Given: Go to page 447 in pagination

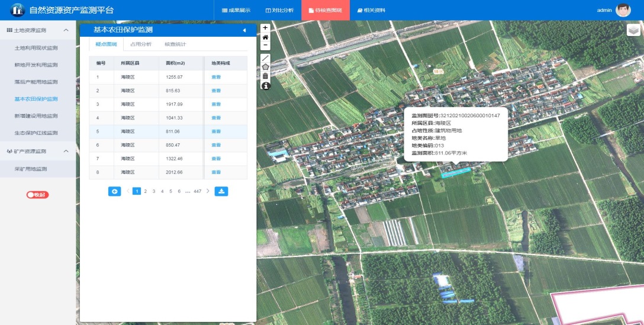Looking at the screenshot, I should pos(197,191).
